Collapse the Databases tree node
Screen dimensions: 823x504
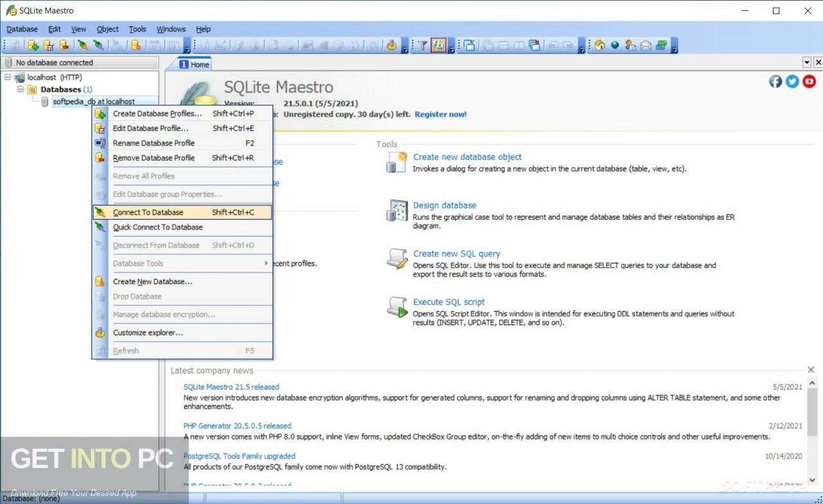click(x=20, y=89)
